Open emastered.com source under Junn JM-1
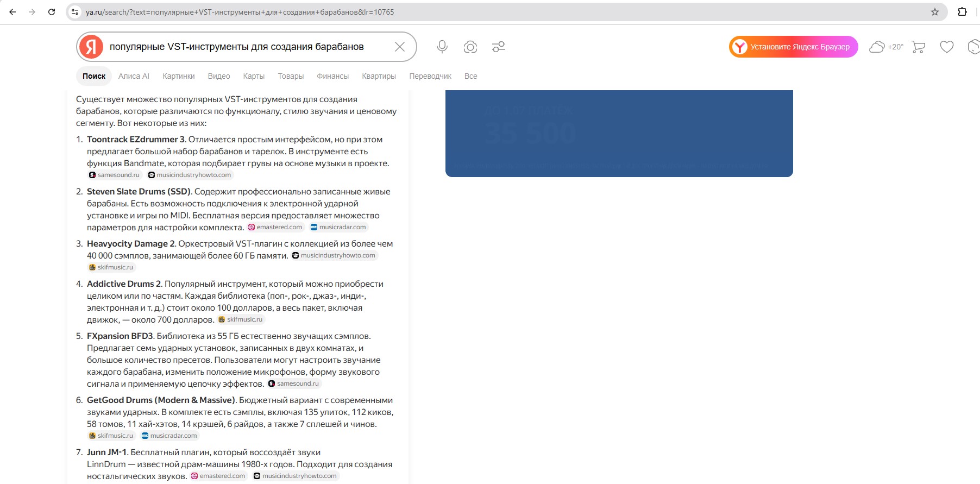 point(218,476)
